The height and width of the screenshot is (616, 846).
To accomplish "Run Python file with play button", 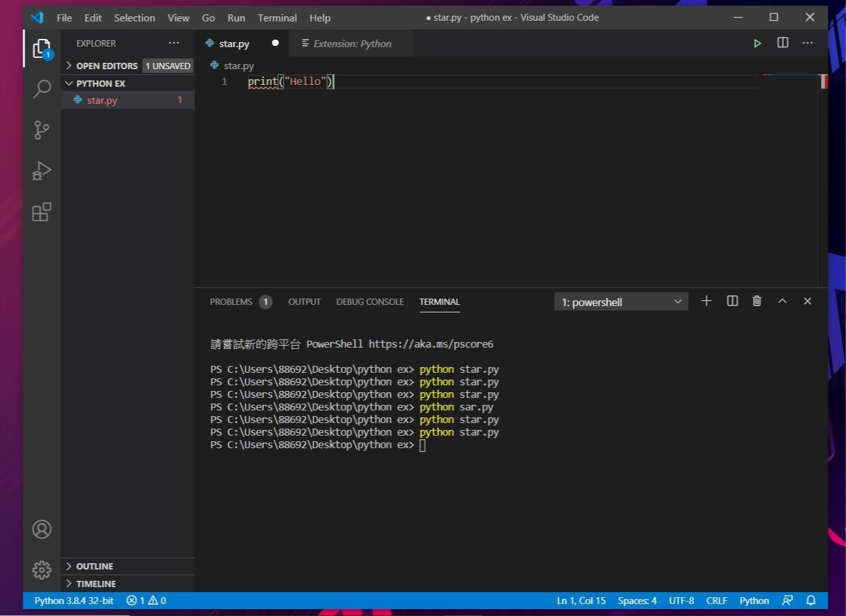I will (757, 43).
